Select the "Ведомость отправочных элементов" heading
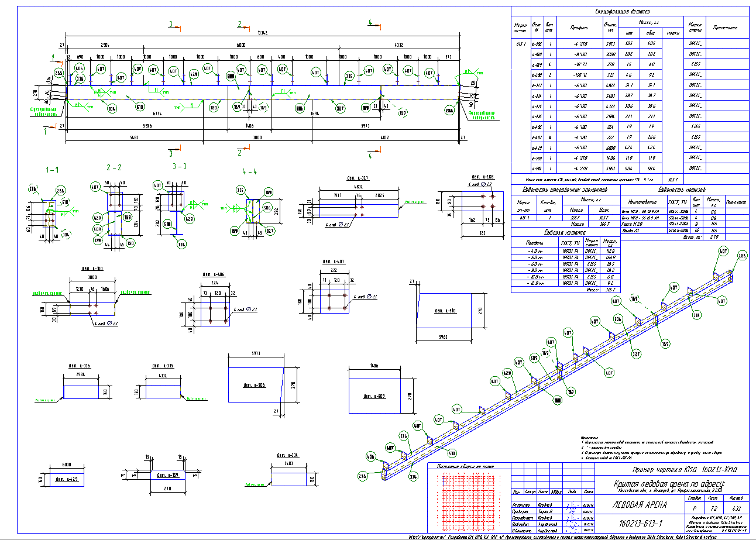 (565, 190)
